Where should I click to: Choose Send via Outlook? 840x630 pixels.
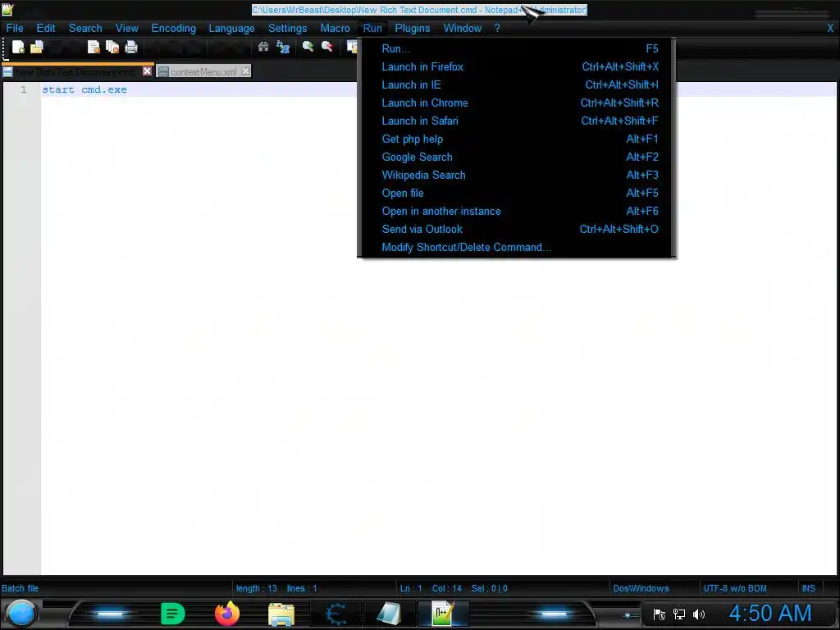click(x=517, y=230)
